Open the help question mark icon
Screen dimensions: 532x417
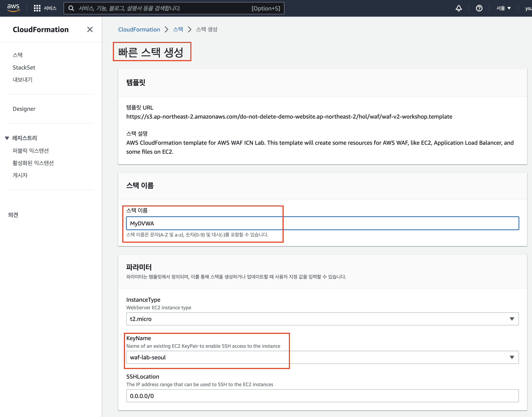pyautogui.click(x=479, y=8)
